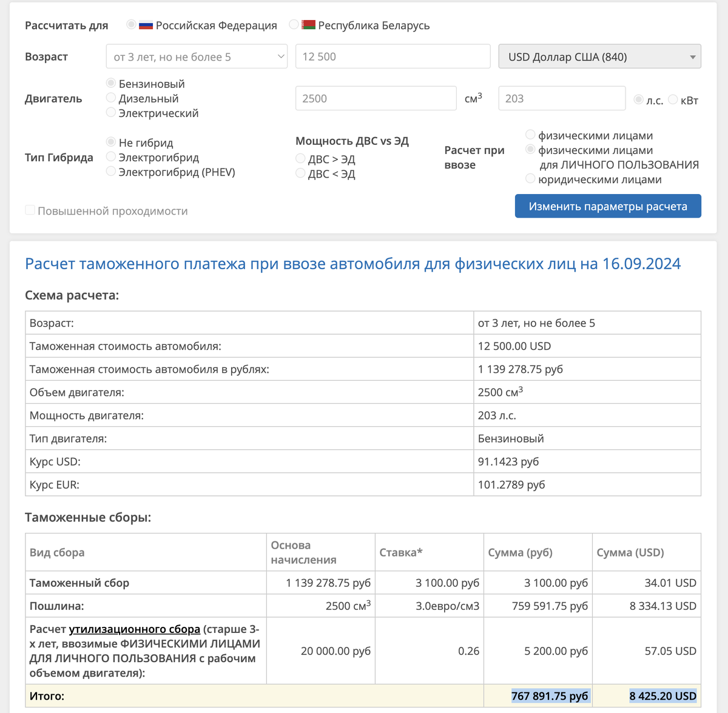Select the Электрогибрид (PHEV) hybrid type

click(111, 172)
